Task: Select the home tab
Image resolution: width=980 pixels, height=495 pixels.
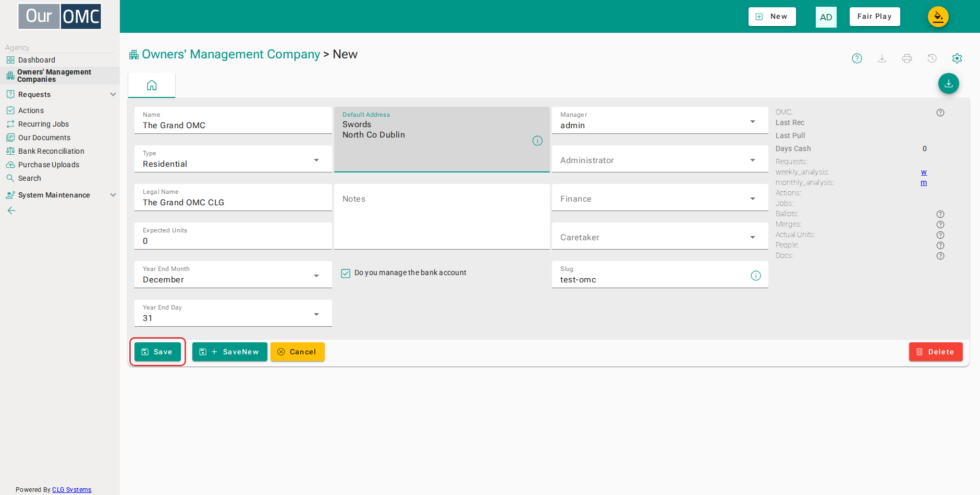Action: pos(152,85)
